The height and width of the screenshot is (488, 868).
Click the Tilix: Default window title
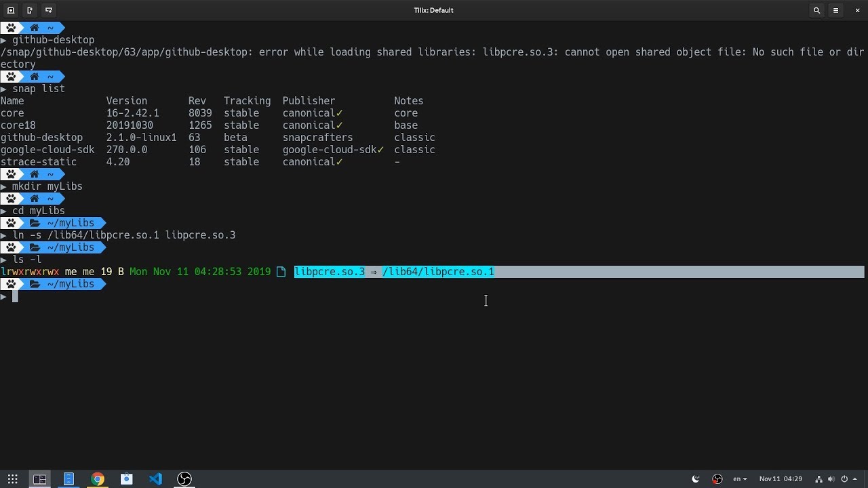click(433, 10)
